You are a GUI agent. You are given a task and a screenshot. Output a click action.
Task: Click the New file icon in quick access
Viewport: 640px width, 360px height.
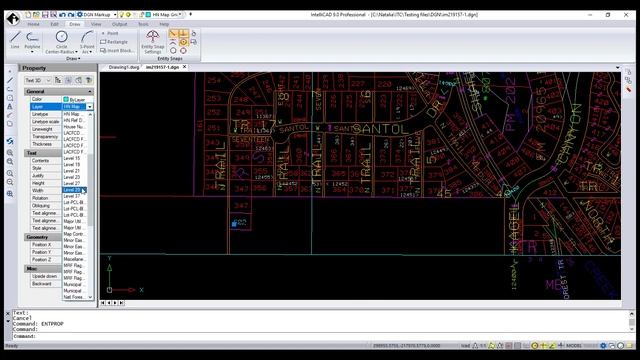[28, 15]
